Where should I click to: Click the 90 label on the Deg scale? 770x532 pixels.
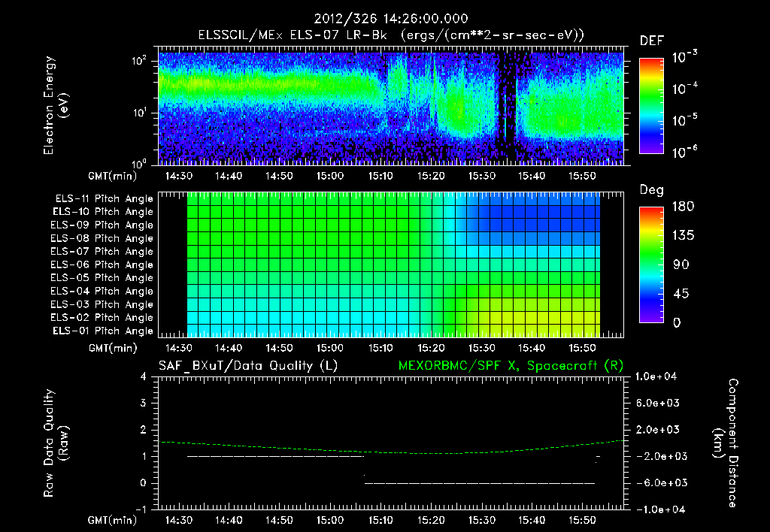[681, 264]
